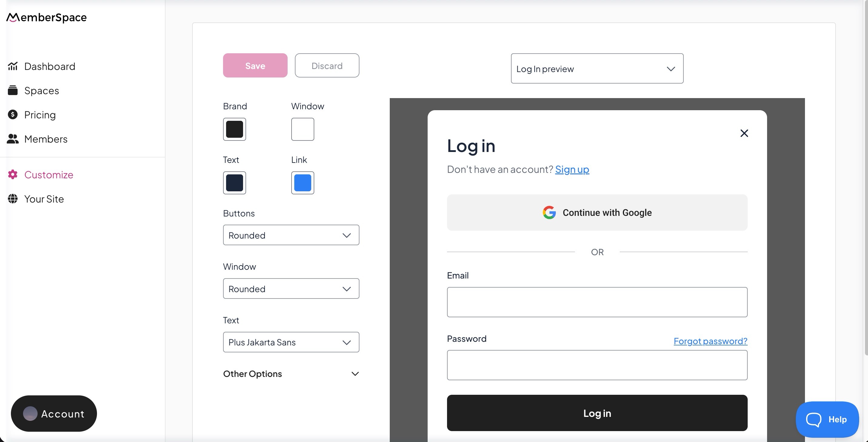Click the Pricing dollar icon
Image resolution: width=868 pixels, height=442 pixels.
coord(12,115)
